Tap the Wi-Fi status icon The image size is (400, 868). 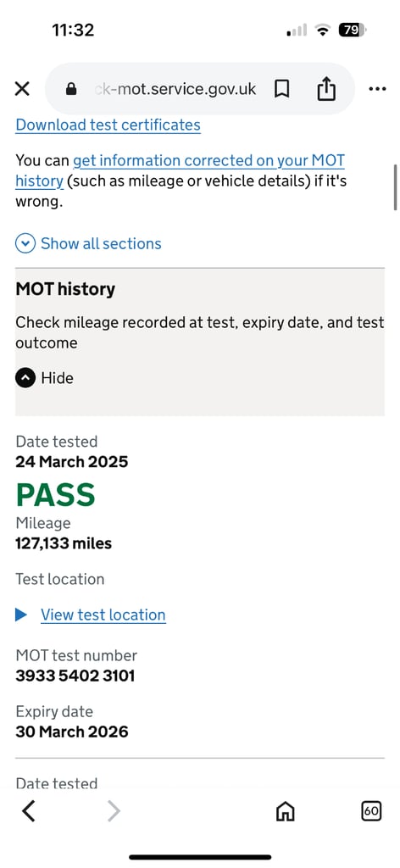click(322, 30)
